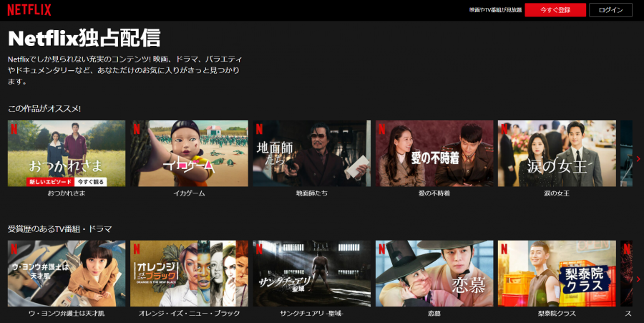The width and height of the screenshot is (644, 323).
Task: Click the 恋慕 caption text
Action: (434, 313)
